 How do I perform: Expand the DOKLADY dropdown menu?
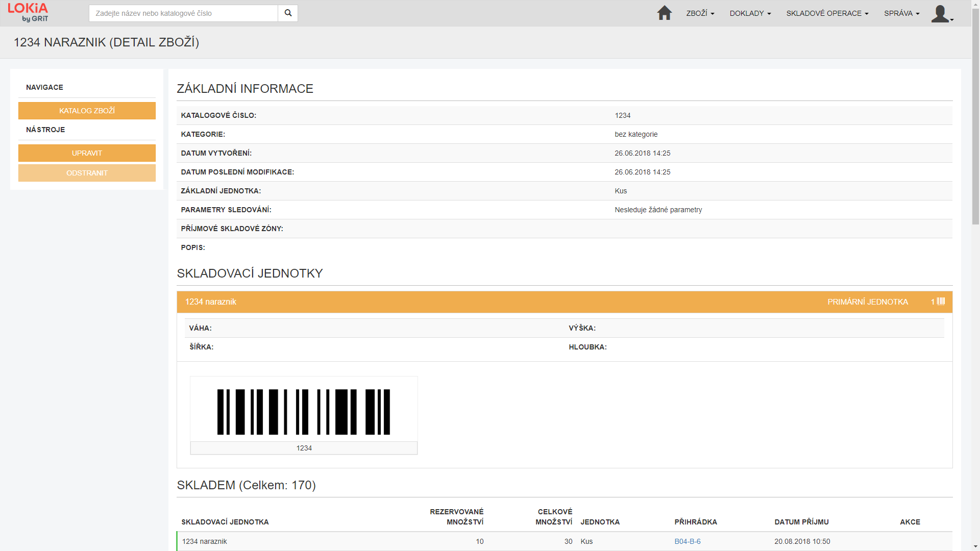point(750,13)
